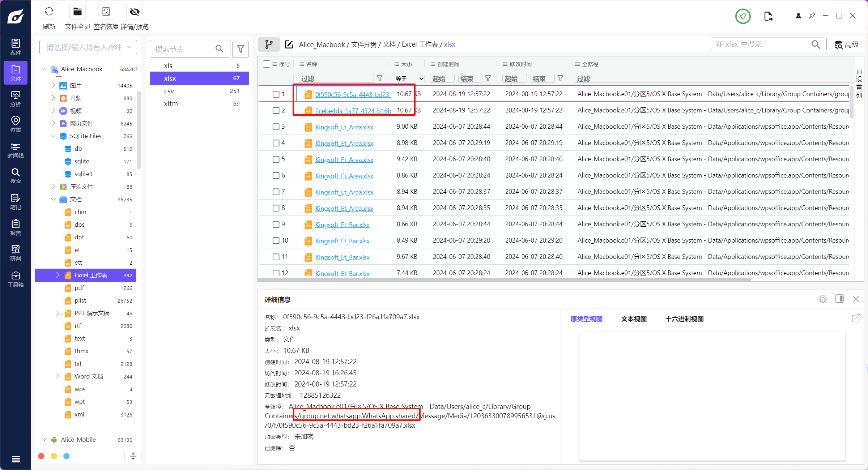Collapse the SQLite Files tree node
This screenshot has height=470, width=868.
tap(54, 136)
